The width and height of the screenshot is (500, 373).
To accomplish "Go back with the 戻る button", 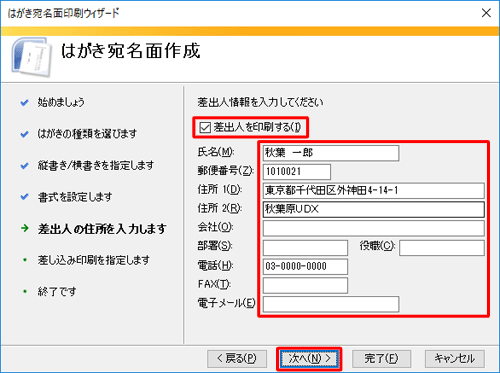I will (237, 359).
